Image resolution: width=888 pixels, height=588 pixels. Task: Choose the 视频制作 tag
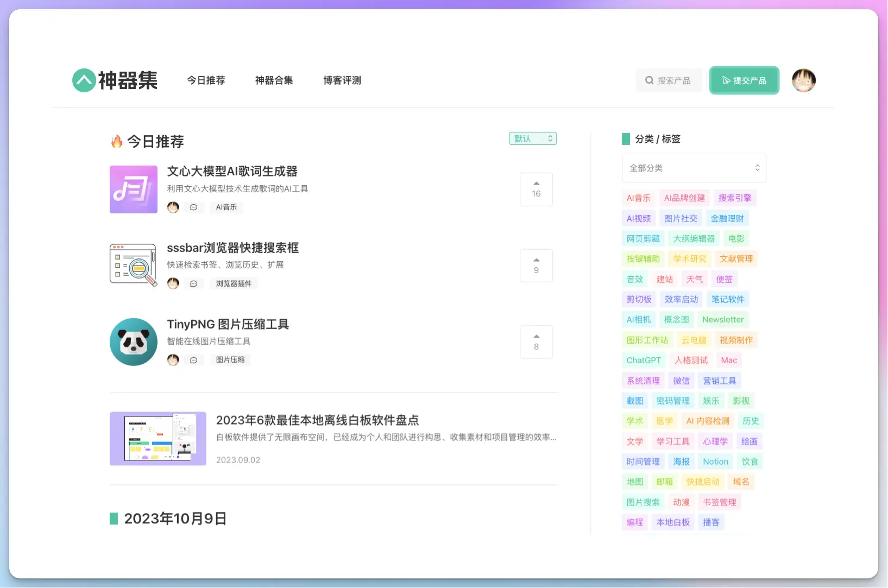[x=736, y=340]
